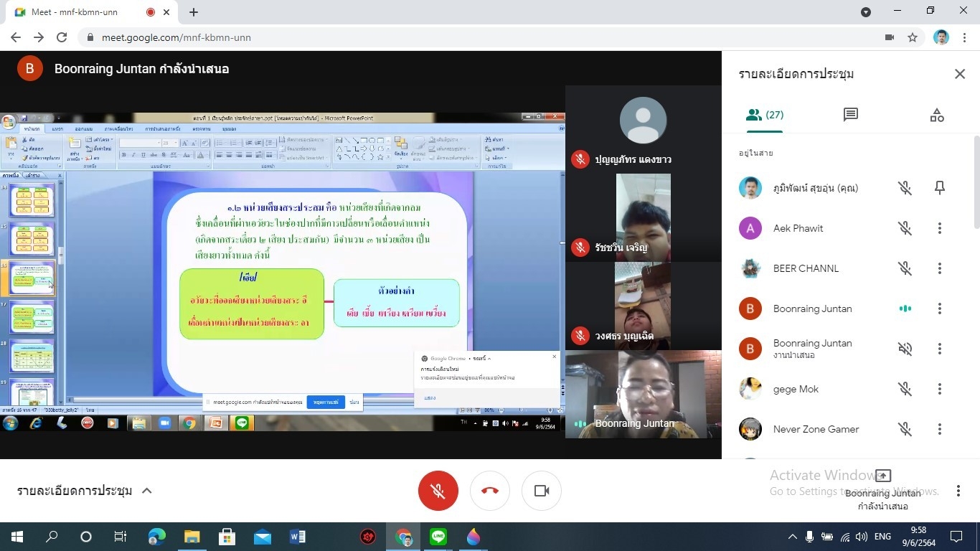This screenshot has width=980, height=551.
Task: Click the Boonraing Juntan presenting button
Action: coord(883,489)
